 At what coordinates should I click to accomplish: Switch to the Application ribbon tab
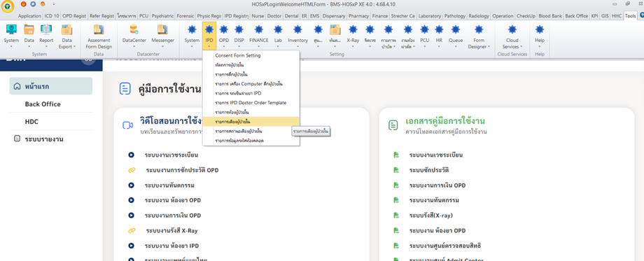(29, 16)
